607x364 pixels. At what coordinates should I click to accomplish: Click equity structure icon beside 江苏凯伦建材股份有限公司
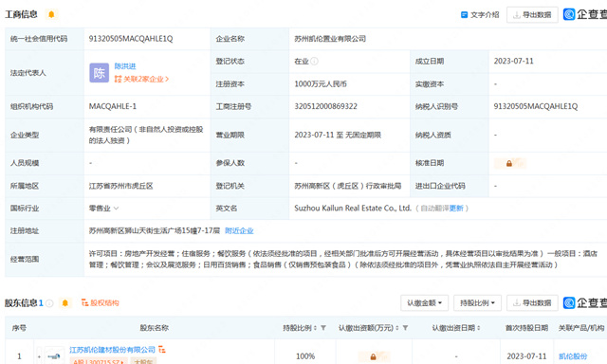coord(162,350)
